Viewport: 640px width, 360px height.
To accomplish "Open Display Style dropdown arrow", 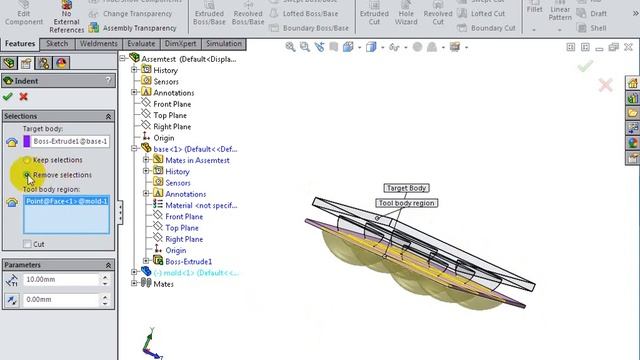I will point(382,48).
